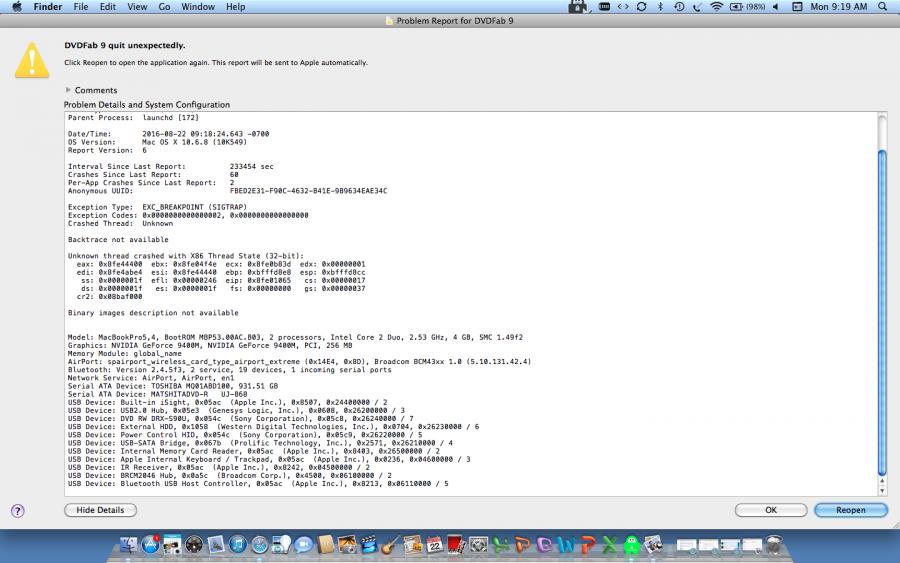Screen dimensions: 900x563
Task: Open Microsoft Excel from the Dock
Action: 610,544
